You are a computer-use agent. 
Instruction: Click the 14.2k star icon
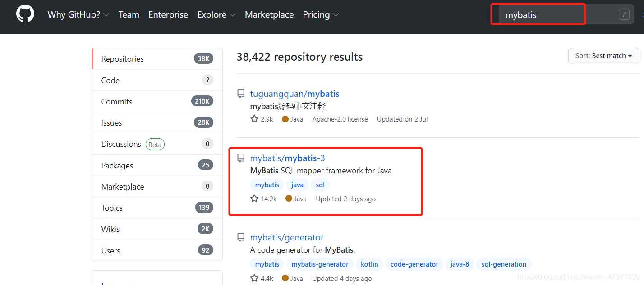(x=254, y=199)
